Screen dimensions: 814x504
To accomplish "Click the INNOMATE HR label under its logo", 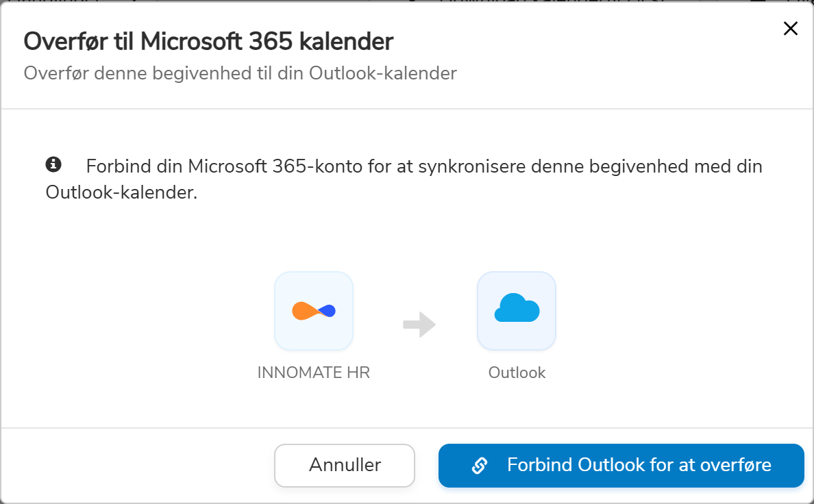I will [x=314, y=373].
